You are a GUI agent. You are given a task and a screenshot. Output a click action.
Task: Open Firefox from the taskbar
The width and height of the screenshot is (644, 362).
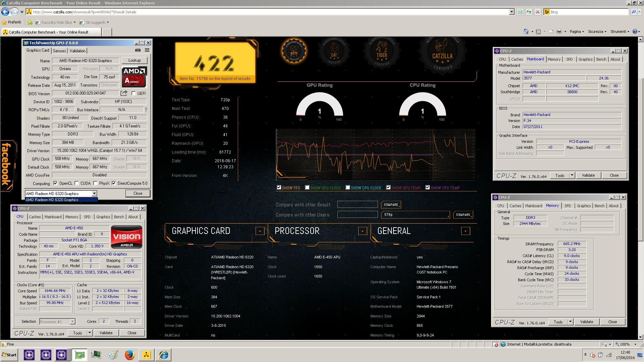(129, 355)
